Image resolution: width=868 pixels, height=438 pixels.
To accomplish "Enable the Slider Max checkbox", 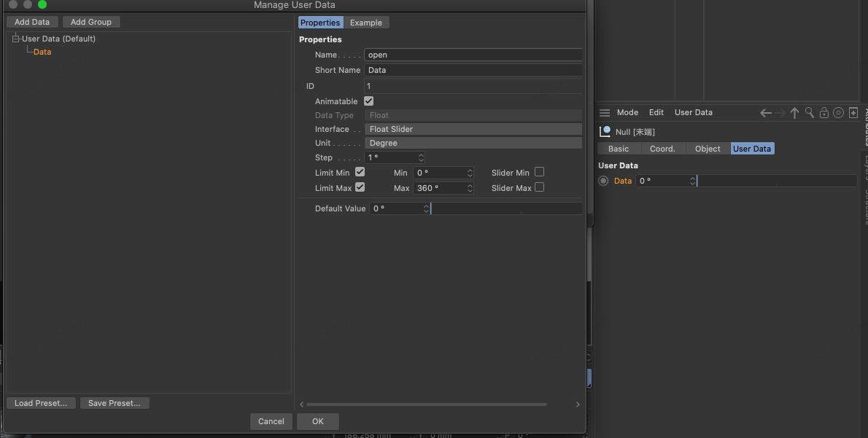I will pyautogui.click(x=539, y=187).
